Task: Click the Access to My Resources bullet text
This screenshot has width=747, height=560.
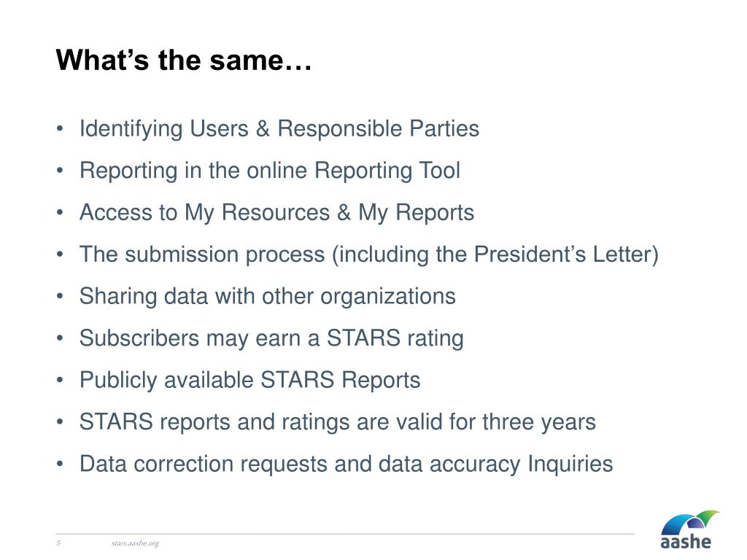Action: coord(276,212)
